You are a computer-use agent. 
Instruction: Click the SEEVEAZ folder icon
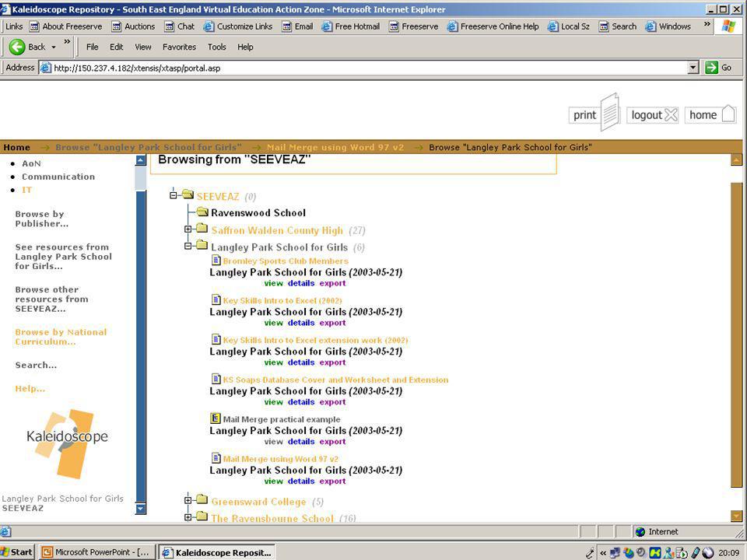tap(188, 194)
